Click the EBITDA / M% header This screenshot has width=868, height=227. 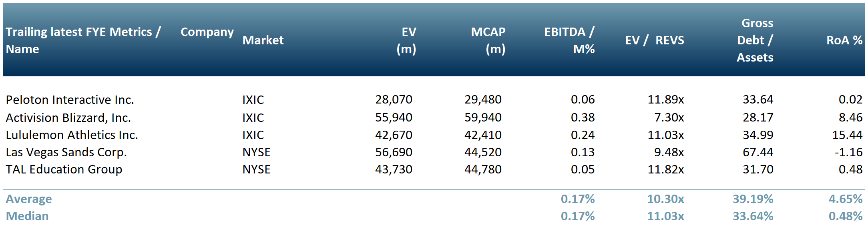[x=569, y=40]
